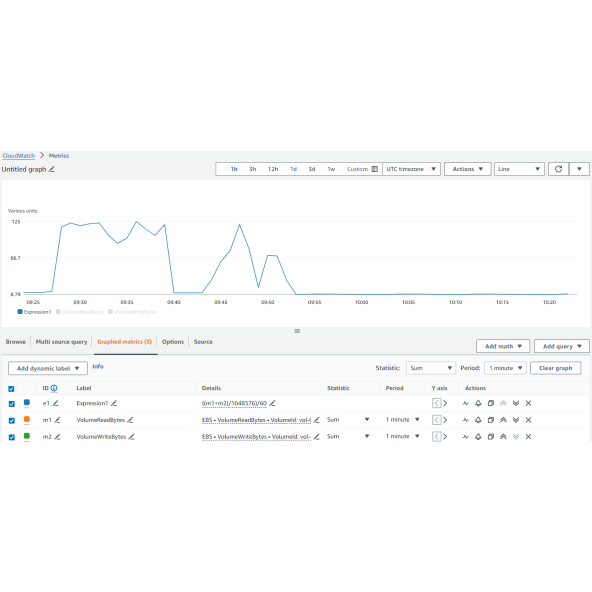Click the blue color swatch for e1

click(27, 402)
